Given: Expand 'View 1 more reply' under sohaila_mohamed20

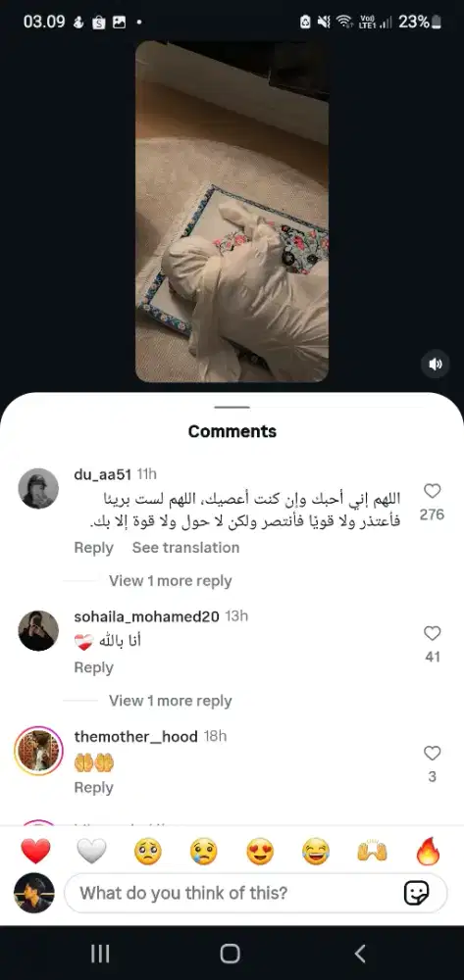Looking at the screenshot, I should tap(170, 701).
